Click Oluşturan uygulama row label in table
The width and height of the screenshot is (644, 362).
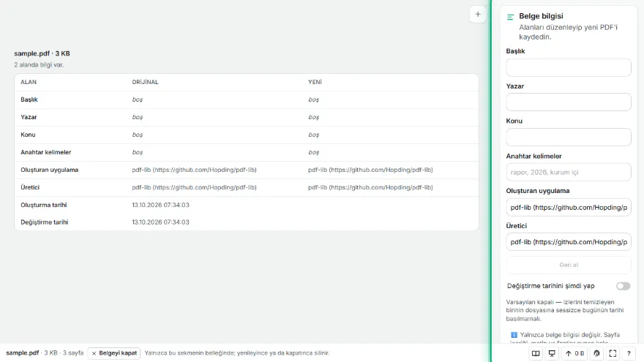(49, 170)
